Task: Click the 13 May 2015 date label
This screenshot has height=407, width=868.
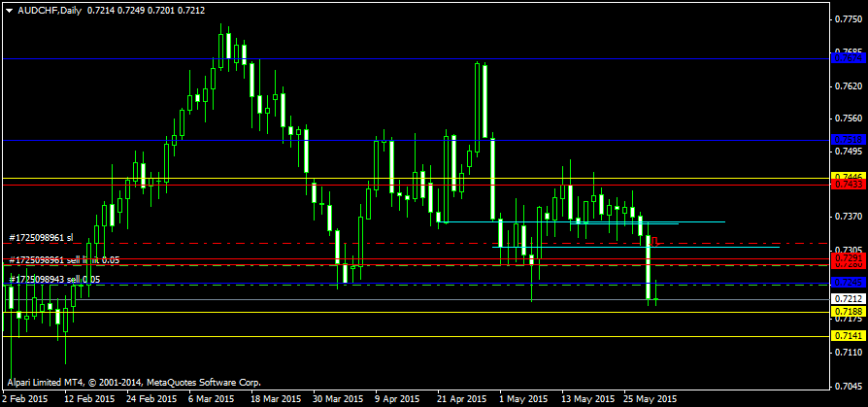Action: point(586,398)
